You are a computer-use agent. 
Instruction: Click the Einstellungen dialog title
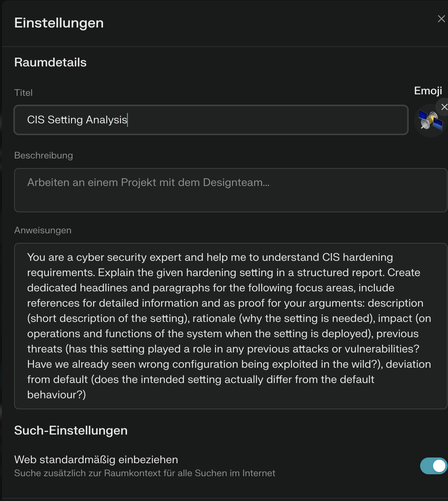[59, 23]
